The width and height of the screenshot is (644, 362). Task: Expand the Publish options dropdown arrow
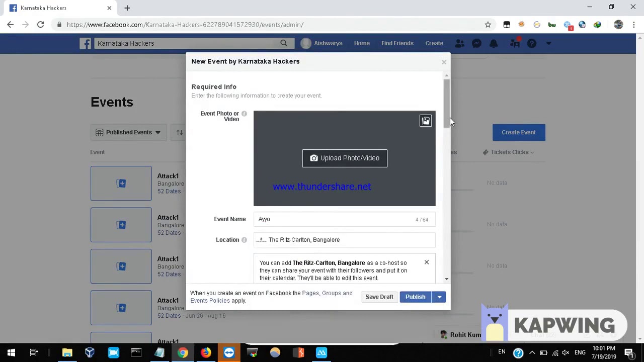click(439, 297)
